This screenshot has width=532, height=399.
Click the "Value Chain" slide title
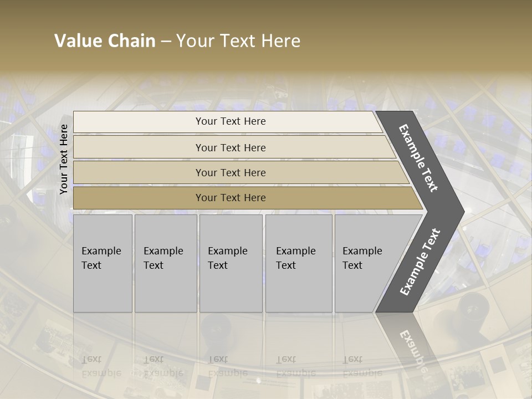pyautogui.click(x=177, y=41)
